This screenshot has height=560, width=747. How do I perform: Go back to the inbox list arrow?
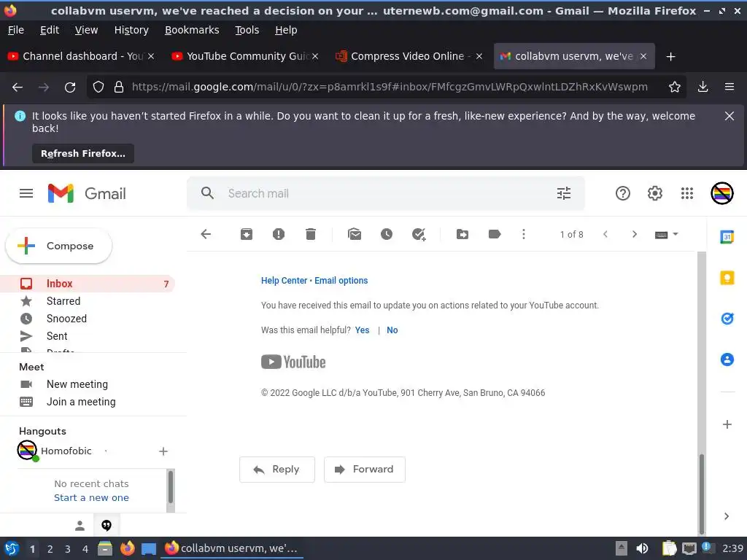click(206, 234)
